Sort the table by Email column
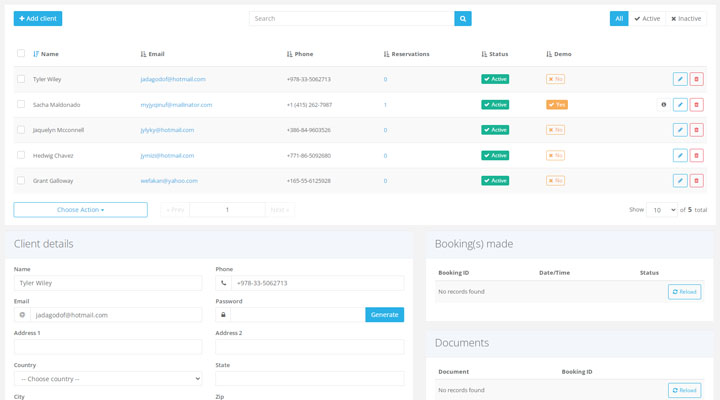The height and width of the screenshot is (400, 720). click(152, 54)
